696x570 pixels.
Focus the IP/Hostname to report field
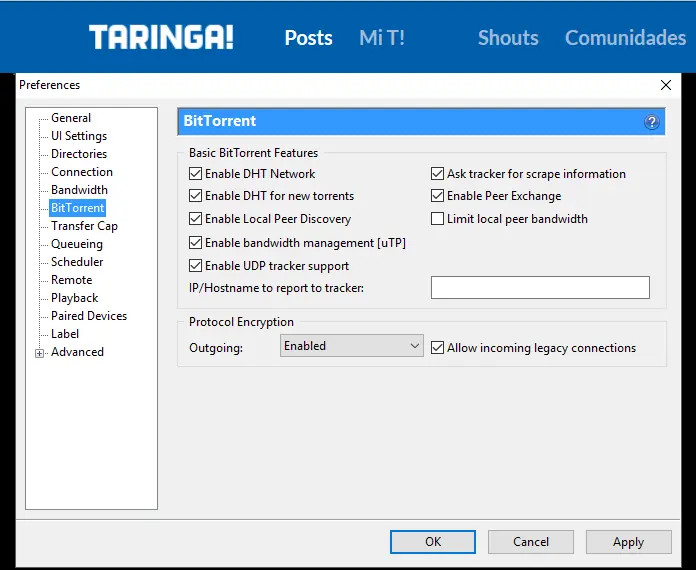coord(540,288)
